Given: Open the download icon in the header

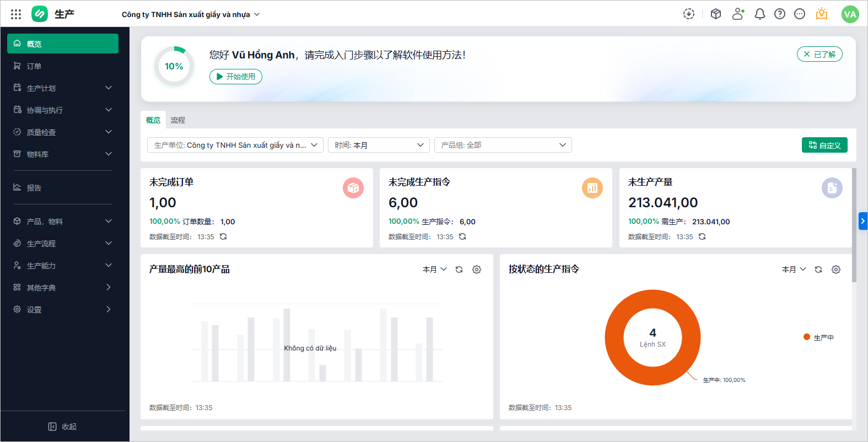Looking at the screenshot, I should click(689, 14).
